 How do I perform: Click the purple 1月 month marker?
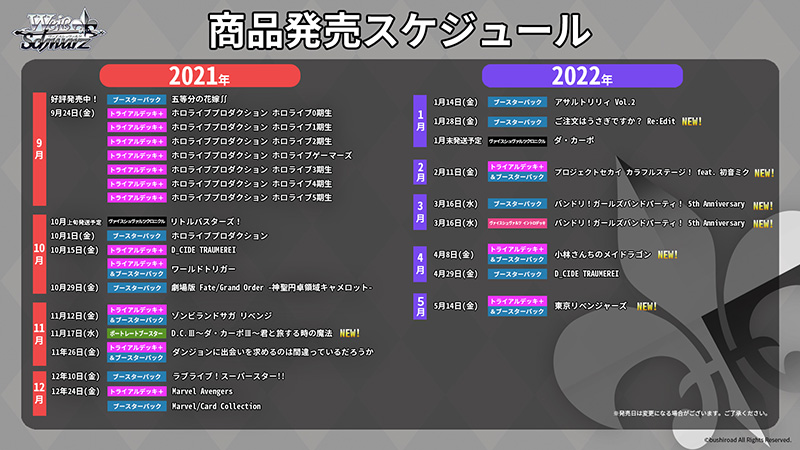tap(420, 121)
